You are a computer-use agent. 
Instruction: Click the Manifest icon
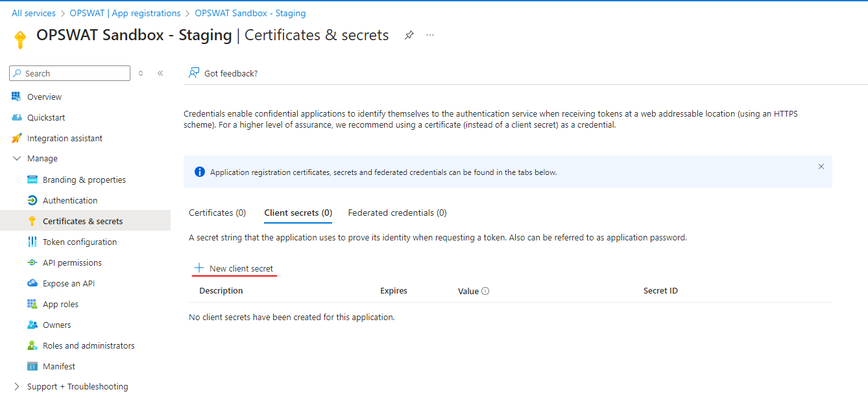(x=32, y=366)
